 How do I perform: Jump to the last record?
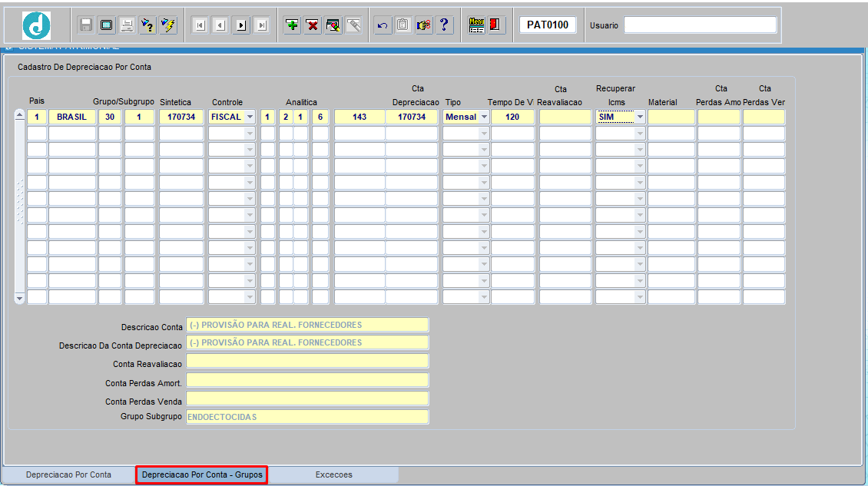pyautogui.click(x=262, y=25)
